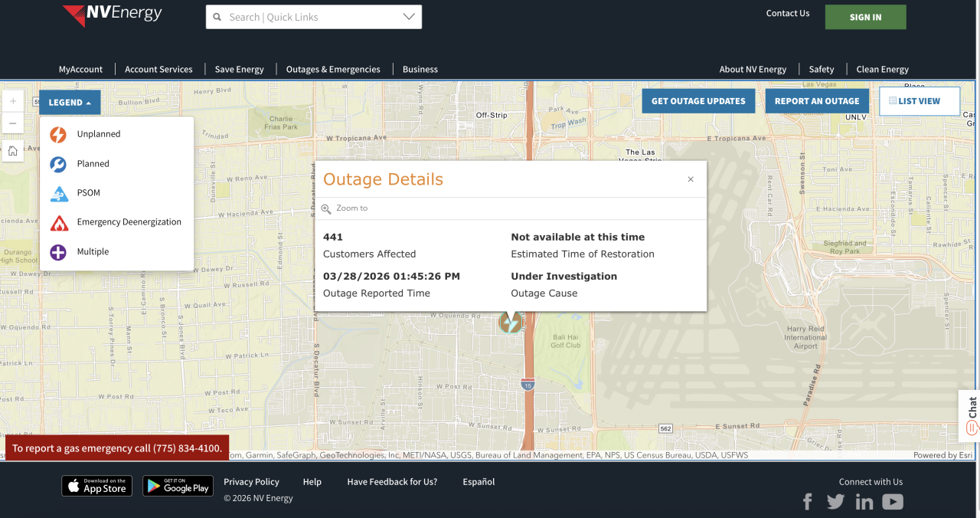Open the Search Quick Links dropdown
The width and height of the screenshot is (980, 518).
408,16
